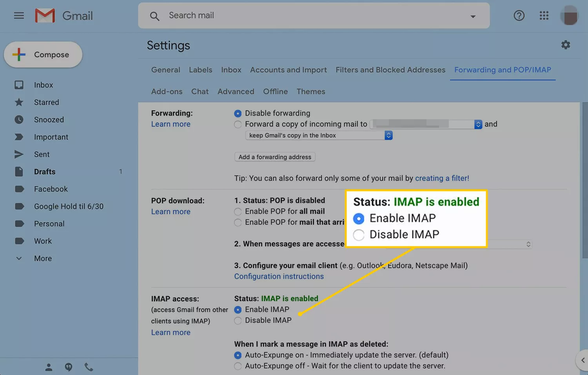The width and height of the screenshot is (588, 375).
Task: Open the keep Gmail's copy dropdown
Action: click(x=319, y=135)
